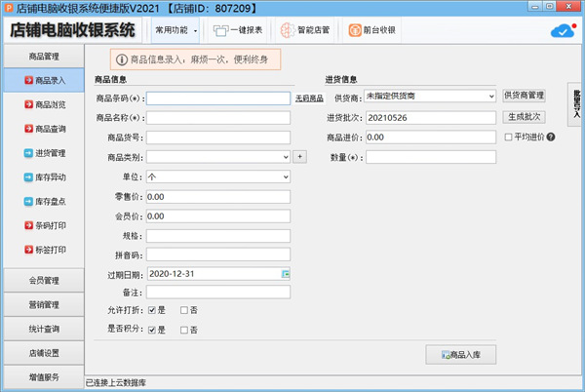Click the 进货批次 field showing 20210526
The width and height of the screenshot is (585, 392).
(431, 118)
